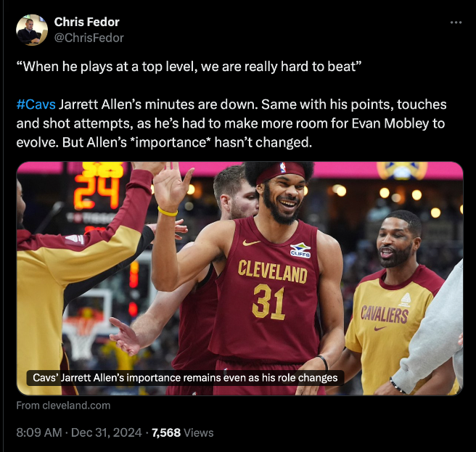Click the number 31 on the jersey photo
Screen dimensions: 476x452
(268, 302)
